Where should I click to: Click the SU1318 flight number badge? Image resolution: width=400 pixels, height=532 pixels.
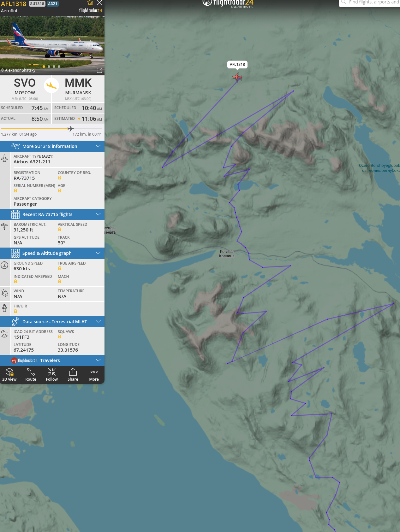click(37, 4)
